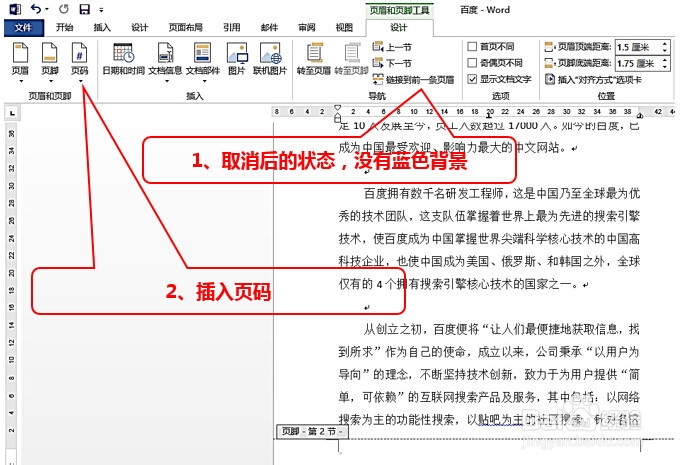Expand the 页眉 dropdown arrow
The width and height of the screenshot is (680, 465).
pos(20,81)
